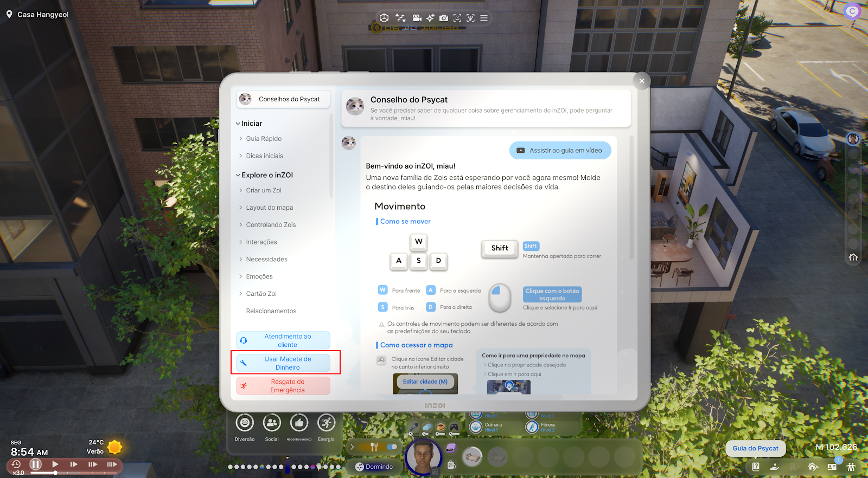Click the Fitness skill icon
This screenshot has width=868, height=478.
532,427
